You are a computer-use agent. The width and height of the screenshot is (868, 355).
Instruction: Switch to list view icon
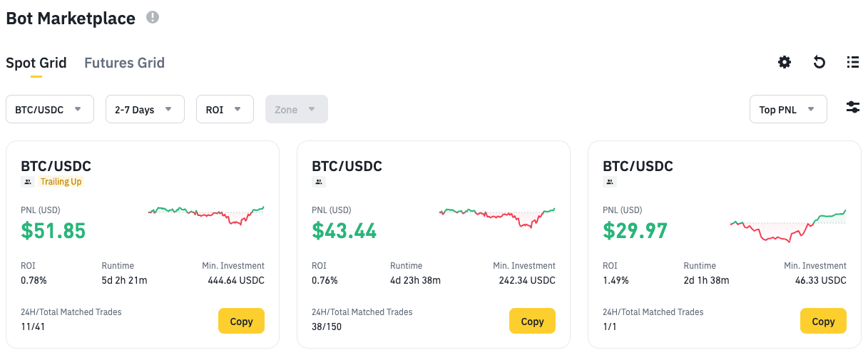[852, 62]
